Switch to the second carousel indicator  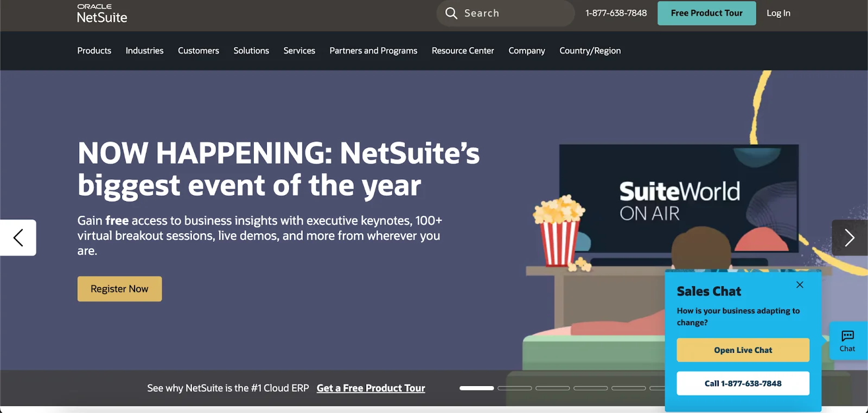[x=514, y=388]
